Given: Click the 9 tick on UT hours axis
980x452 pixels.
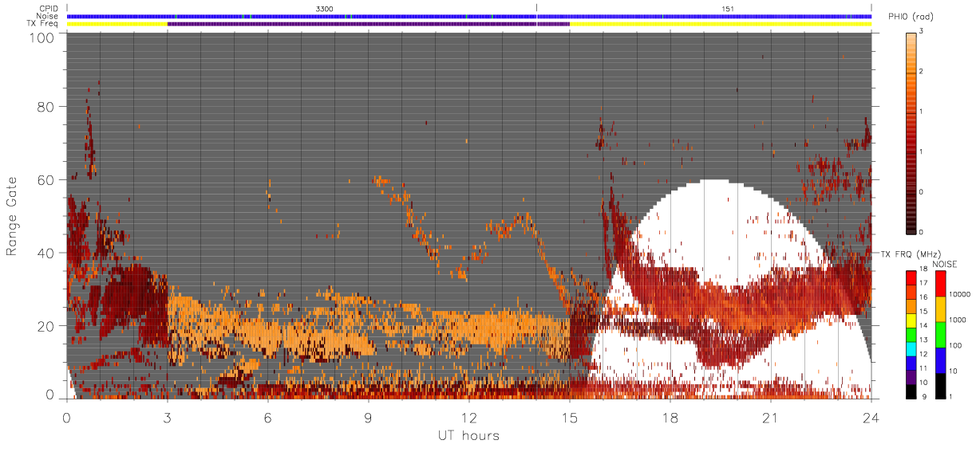Looking at the screenshot, I should [x=369, y=418].
